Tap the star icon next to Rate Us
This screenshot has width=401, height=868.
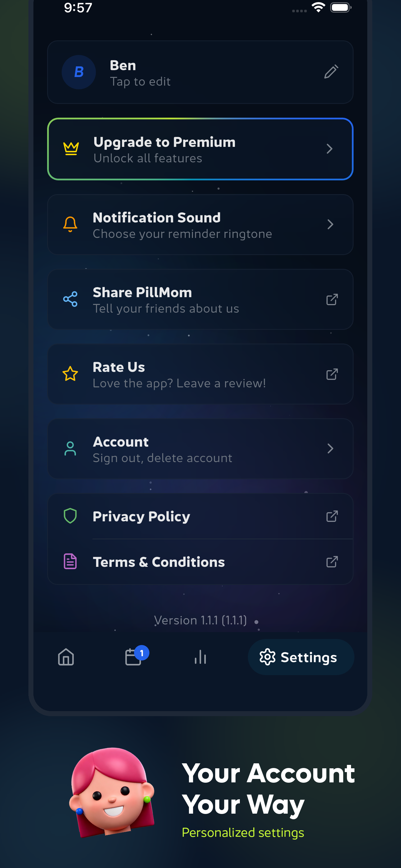tap(70, 374)
